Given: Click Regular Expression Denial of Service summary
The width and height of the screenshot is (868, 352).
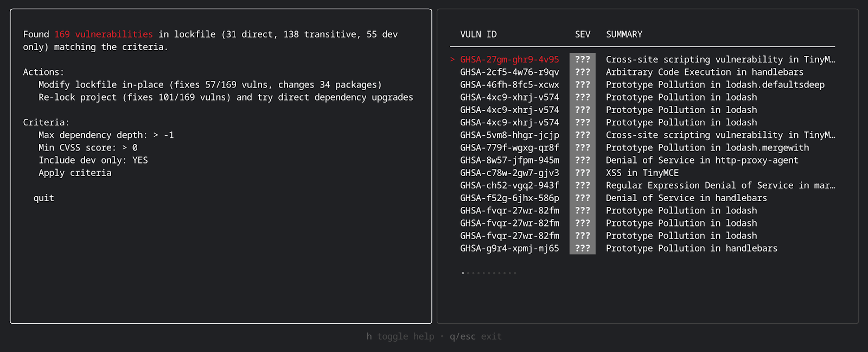Looking at the screenshot, I should 720,185.
